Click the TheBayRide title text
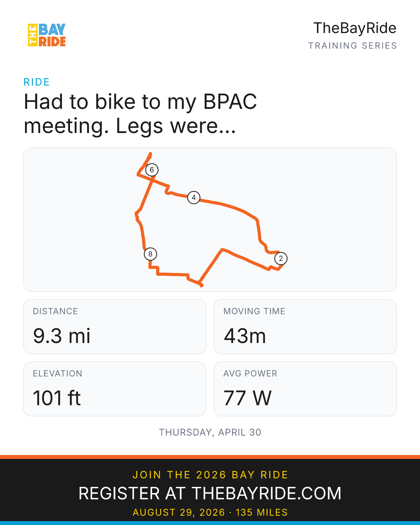 [355, 28]
